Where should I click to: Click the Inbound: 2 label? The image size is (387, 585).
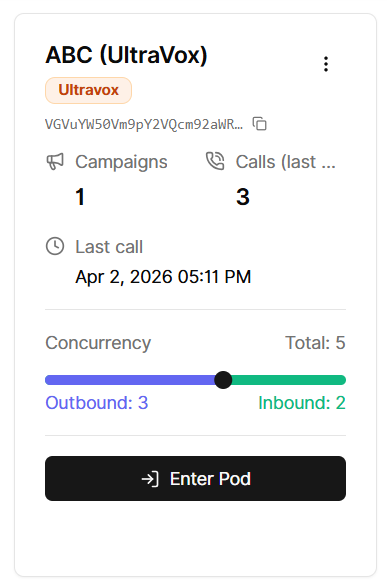(302, 403)
